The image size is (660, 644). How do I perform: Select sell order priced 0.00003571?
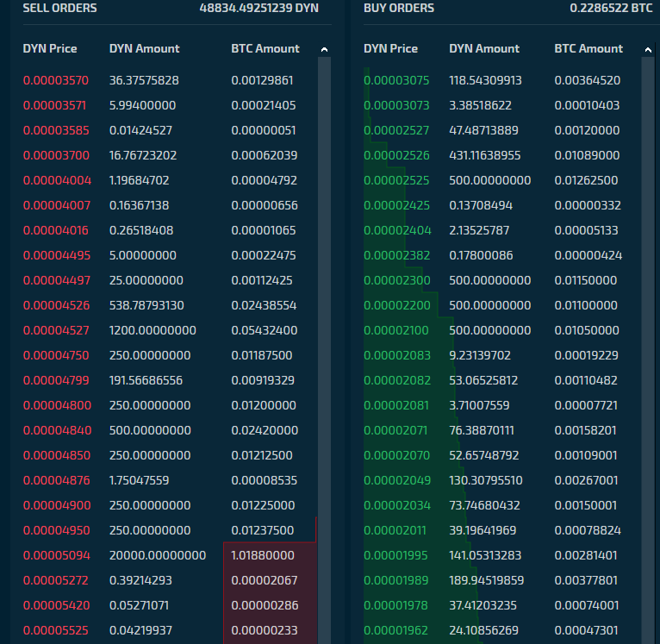point(170,105)
